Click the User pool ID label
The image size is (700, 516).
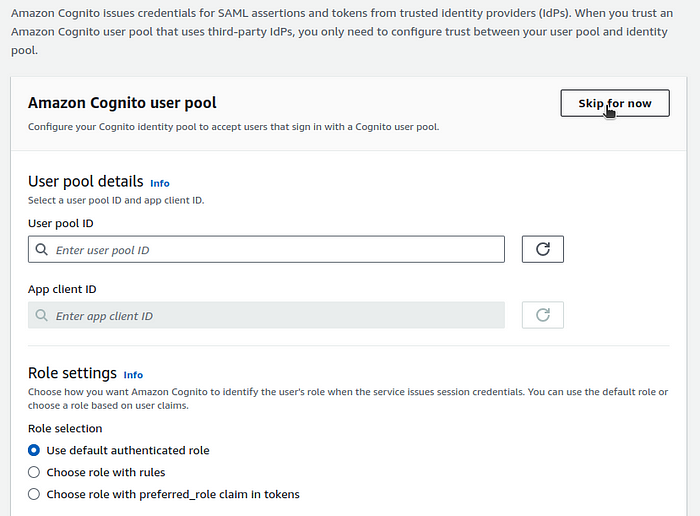61,223
